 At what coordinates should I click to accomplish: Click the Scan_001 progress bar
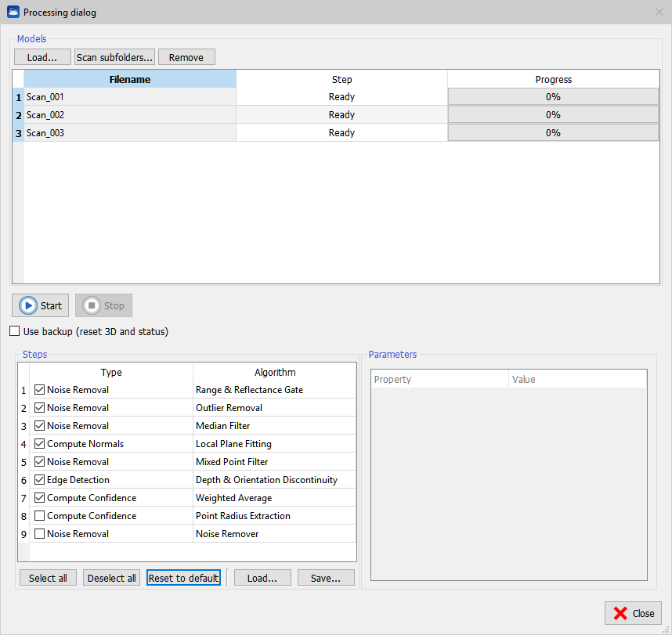(553, 97)
